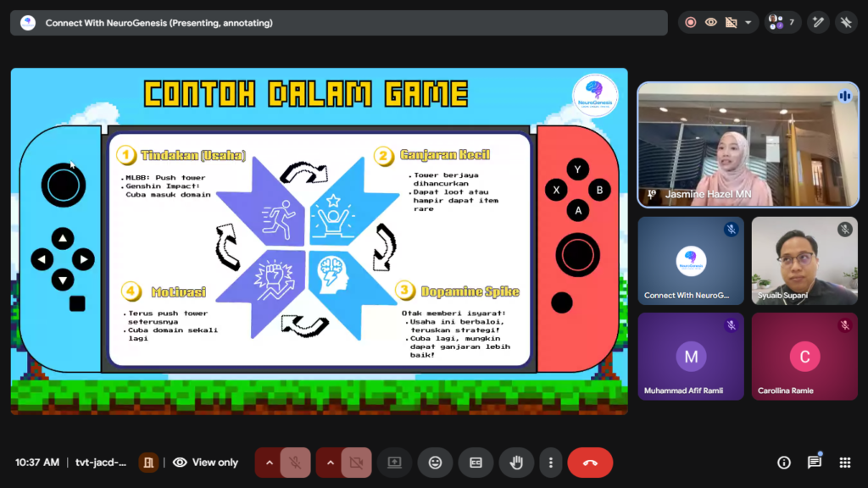
Task: Send a reaction with the emoji button
Action: pos(435,463)
